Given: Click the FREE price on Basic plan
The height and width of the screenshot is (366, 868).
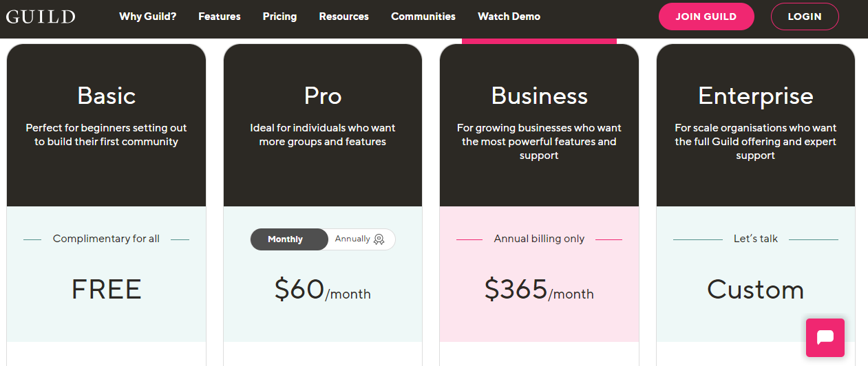Looking at the screenshot, I should (x=107, y=290).
